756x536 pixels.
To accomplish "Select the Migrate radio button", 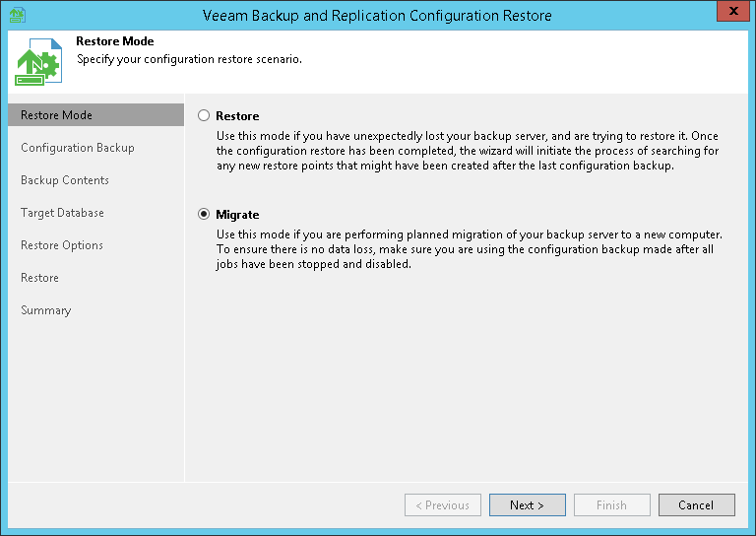I will pyautogui.click(x=204, y=214).
